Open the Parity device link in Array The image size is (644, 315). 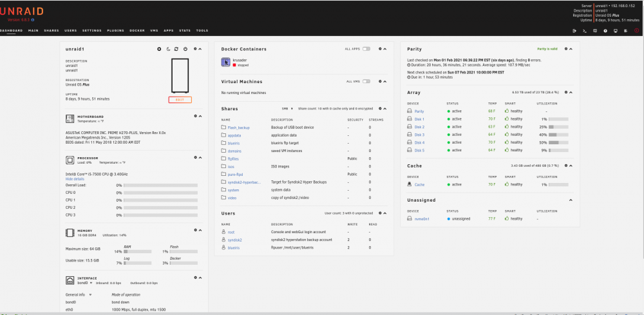[x=419, y=111]
